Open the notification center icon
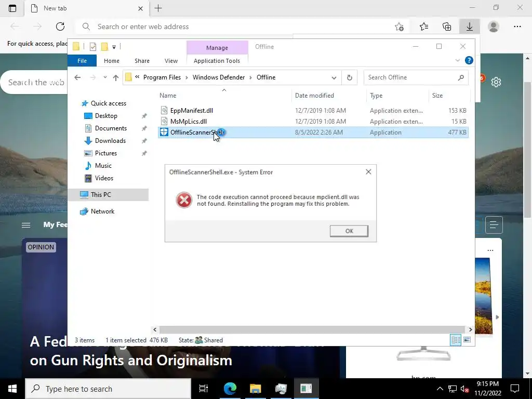The height and width of the screenshot is (399, 532). (x=515, y=389)
